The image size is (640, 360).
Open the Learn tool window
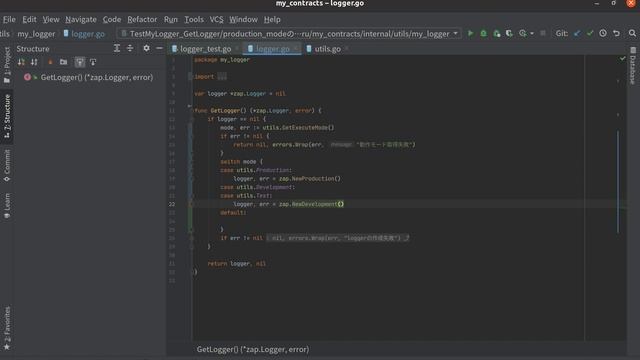[x=7, y=205]
